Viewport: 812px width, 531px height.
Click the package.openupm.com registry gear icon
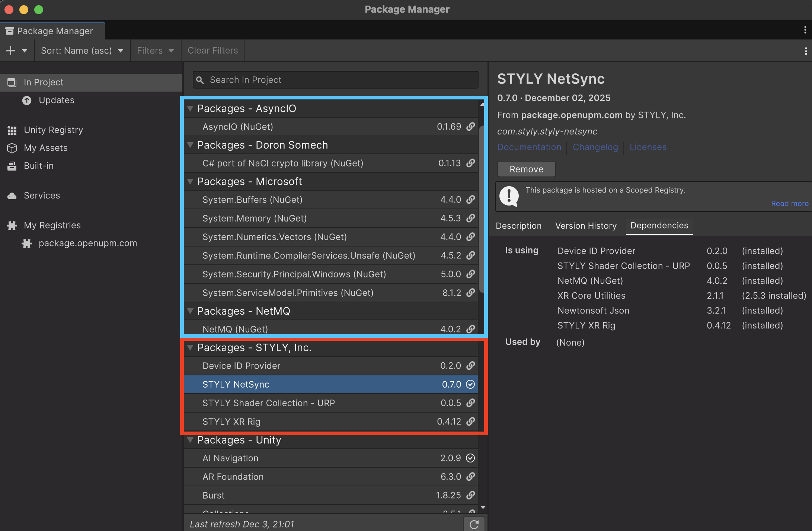(27, 243)
